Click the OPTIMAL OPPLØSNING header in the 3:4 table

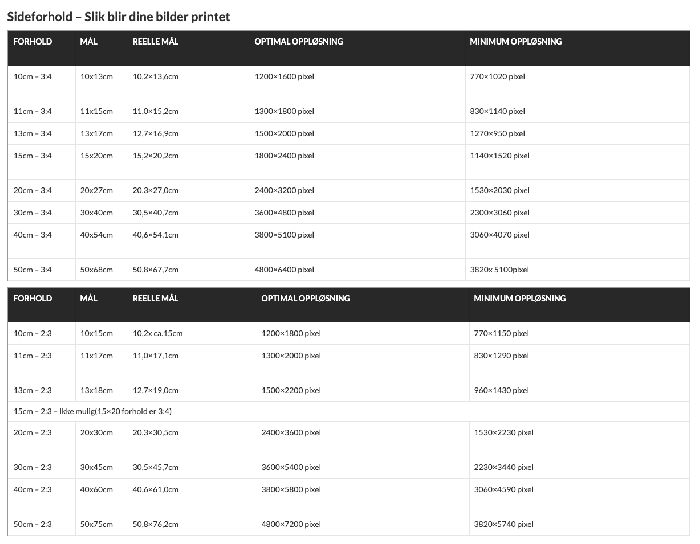click(299, 42)
